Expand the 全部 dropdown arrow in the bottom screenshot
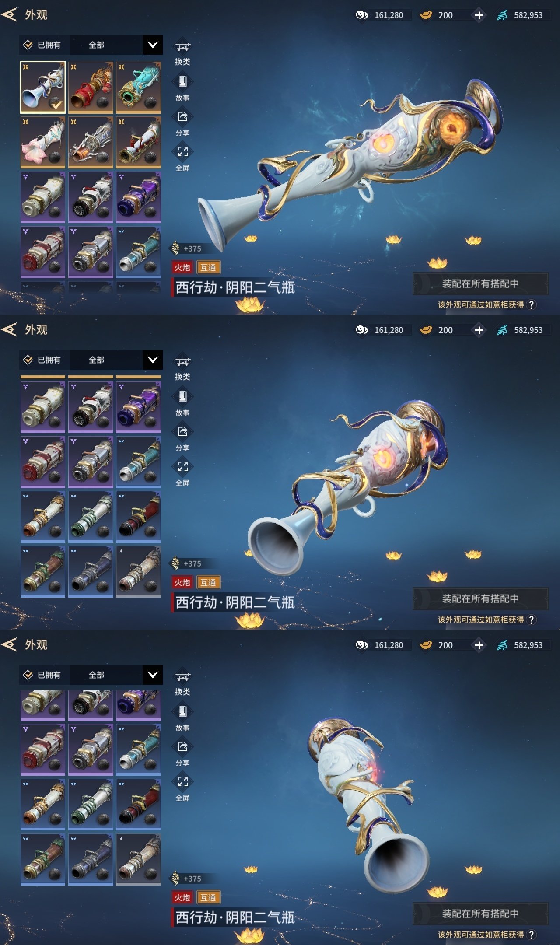Image resolution: width=560 pixels, height=945 pixels. coord(153,675)
